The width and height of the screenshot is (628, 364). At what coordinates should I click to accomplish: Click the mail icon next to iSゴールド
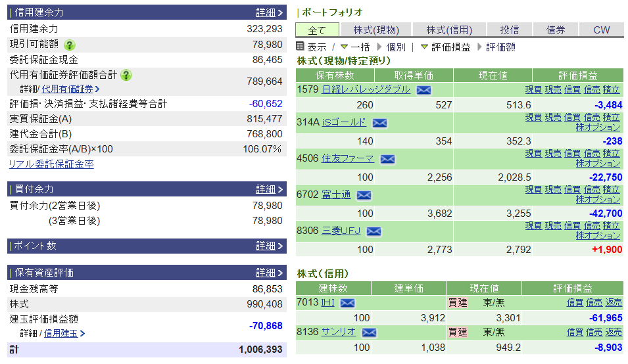[379, 123]
